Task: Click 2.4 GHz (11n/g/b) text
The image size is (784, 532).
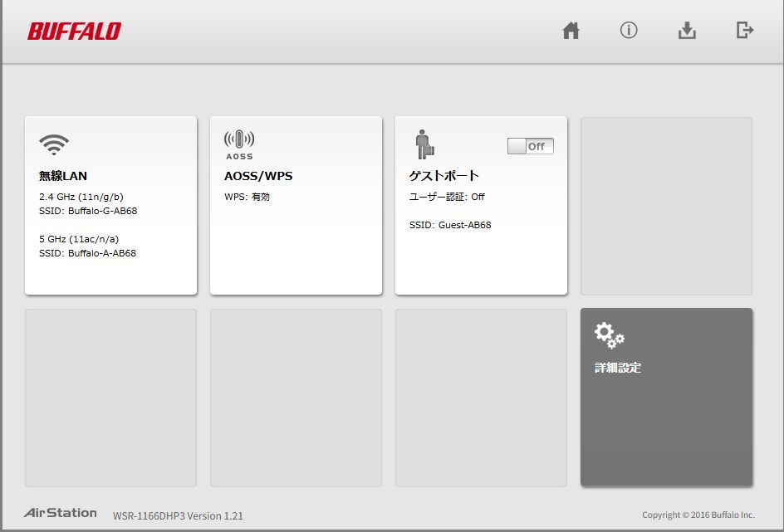Action: (81, 197)
